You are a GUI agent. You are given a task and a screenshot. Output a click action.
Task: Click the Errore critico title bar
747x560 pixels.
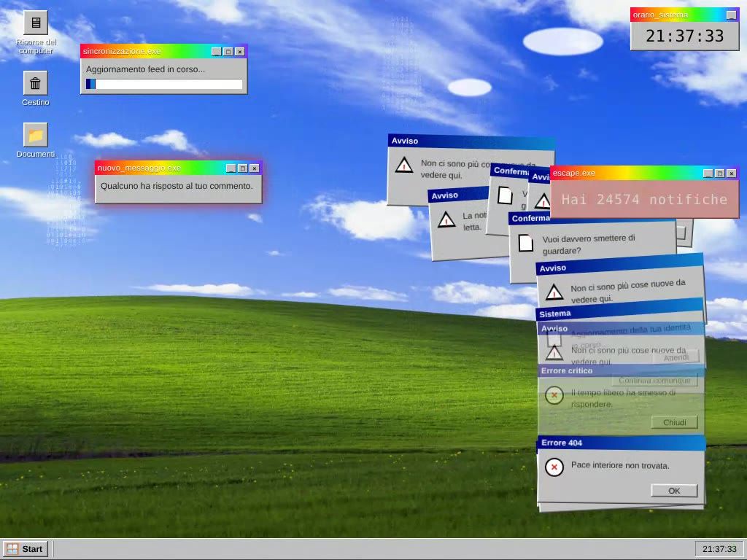tap(622, 370)
